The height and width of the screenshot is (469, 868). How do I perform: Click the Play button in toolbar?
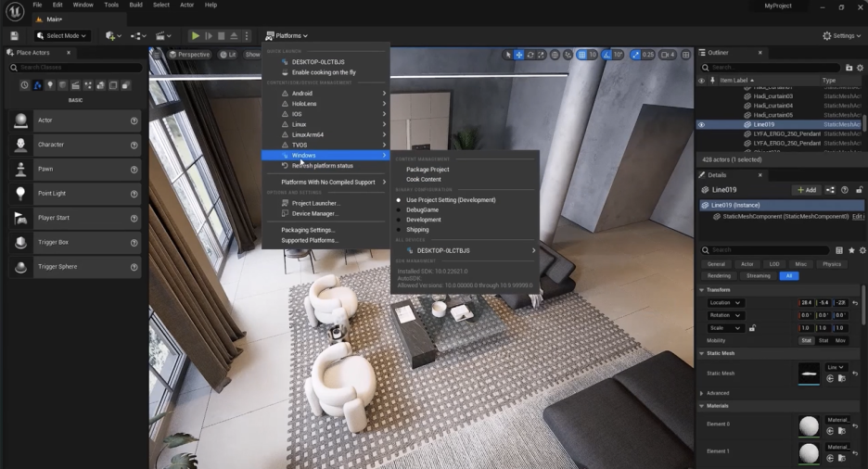click(x=196, y=36)
